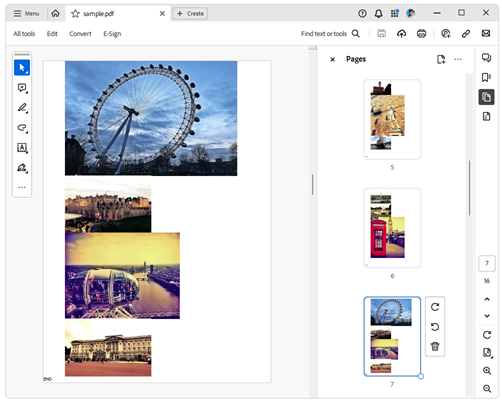
Task: Zoom out of the document
Action: (x=487, y=388)
